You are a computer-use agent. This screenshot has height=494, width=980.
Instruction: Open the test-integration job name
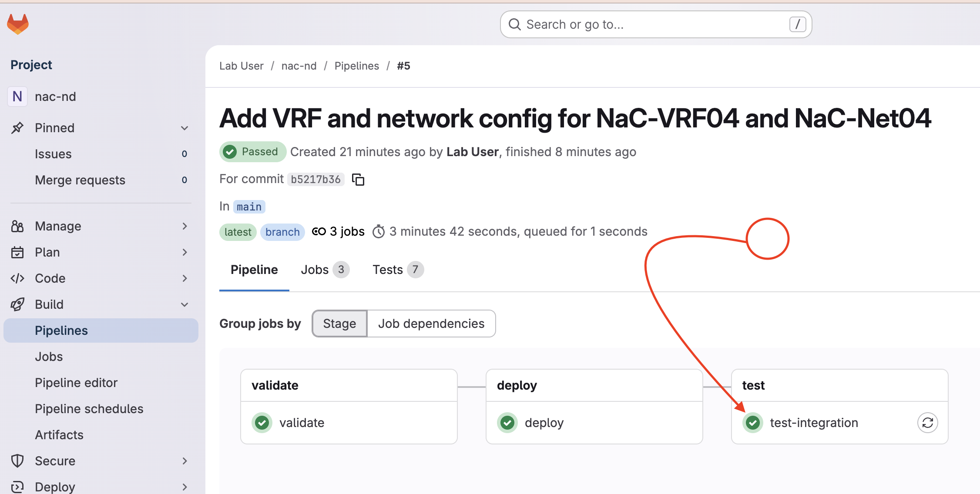click(814, 423)
